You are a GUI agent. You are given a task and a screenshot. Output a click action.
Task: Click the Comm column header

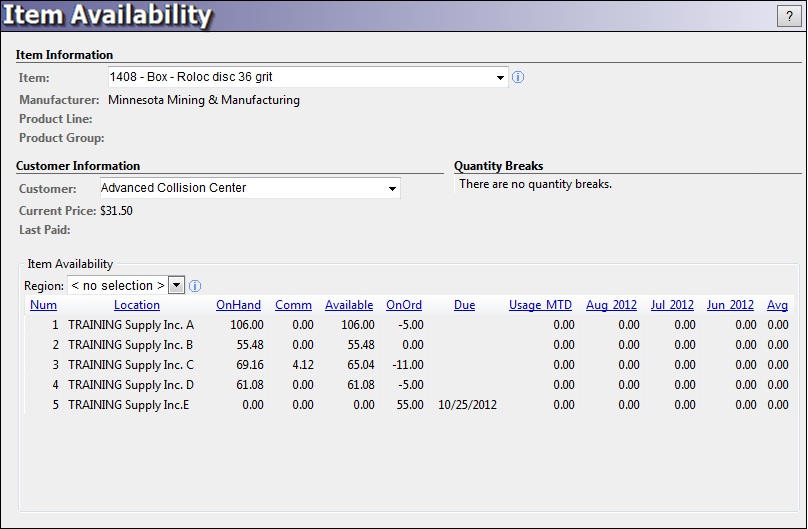pyautogui.click(x=293, y=305)
